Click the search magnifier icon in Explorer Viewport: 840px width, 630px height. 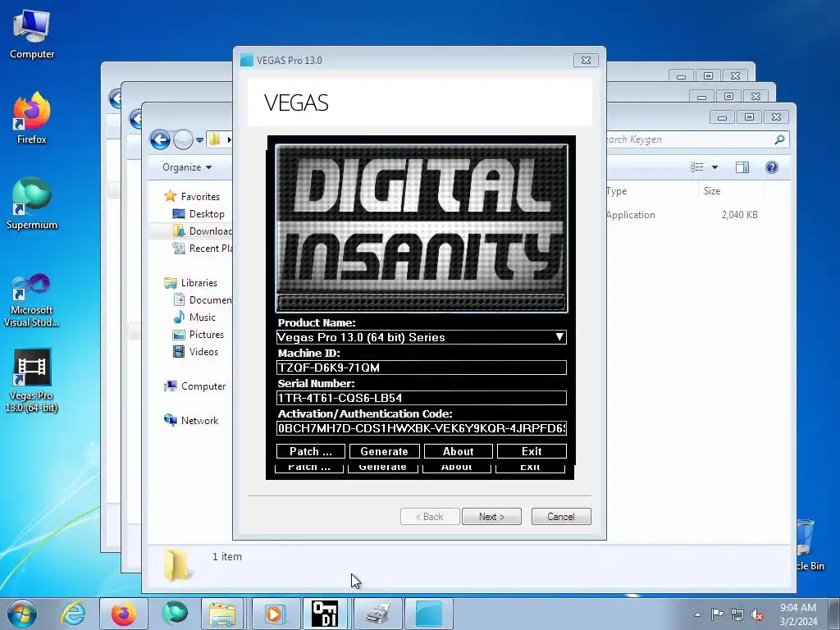pos(779,139)
